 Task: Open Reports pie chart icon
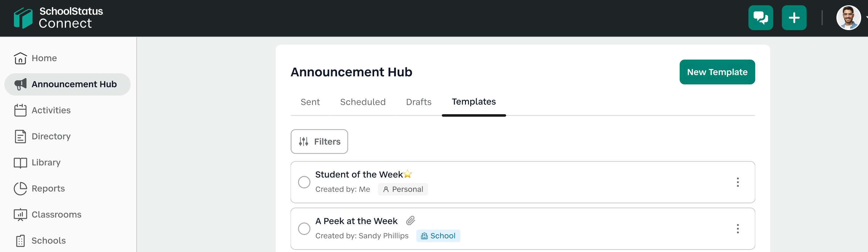coord(20,189)
